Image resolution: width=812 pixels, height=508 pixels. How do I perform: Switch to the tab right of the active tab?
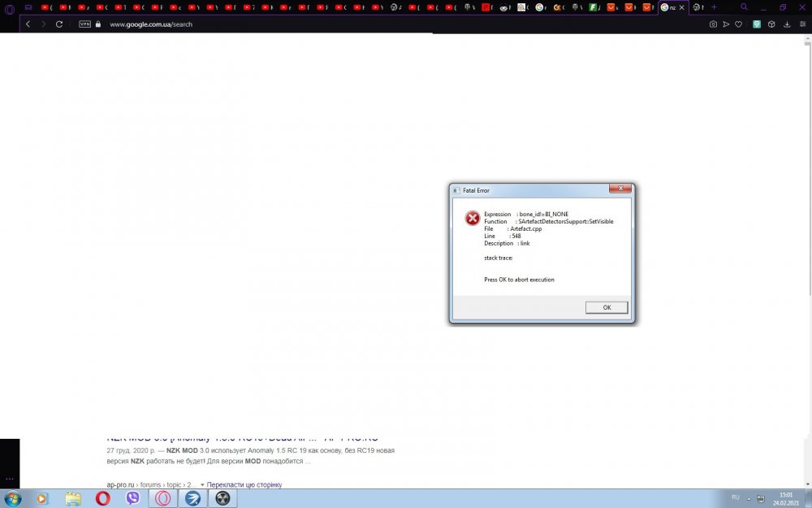[698, 7]
